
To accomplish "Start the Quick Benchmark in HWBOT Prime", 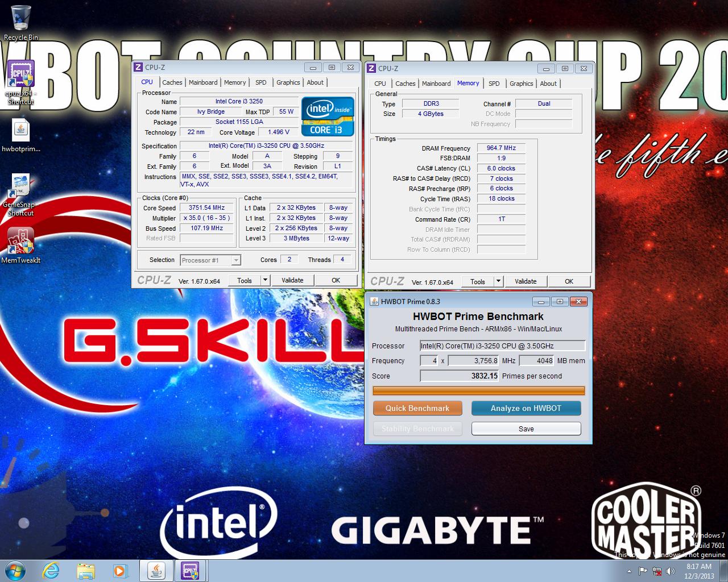I will [417, 408].
